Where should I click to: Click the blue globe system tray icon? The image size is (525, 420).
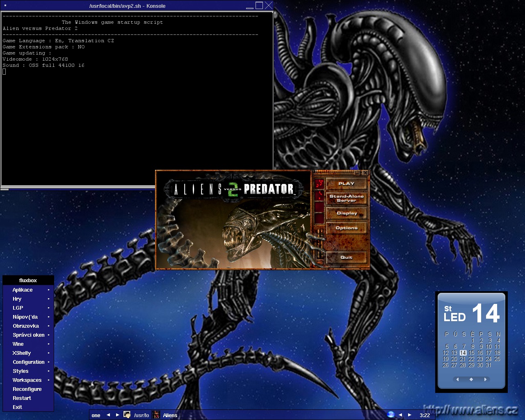391,415
